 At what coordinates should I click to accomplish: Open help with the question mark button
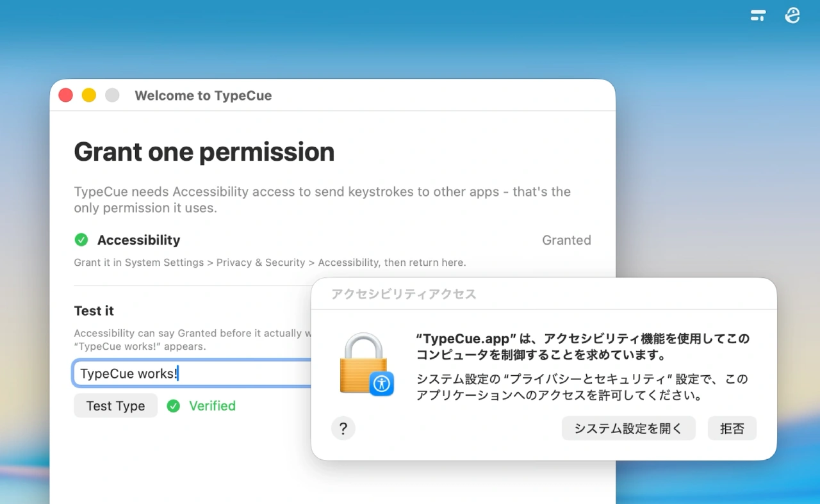pos(343,428)
